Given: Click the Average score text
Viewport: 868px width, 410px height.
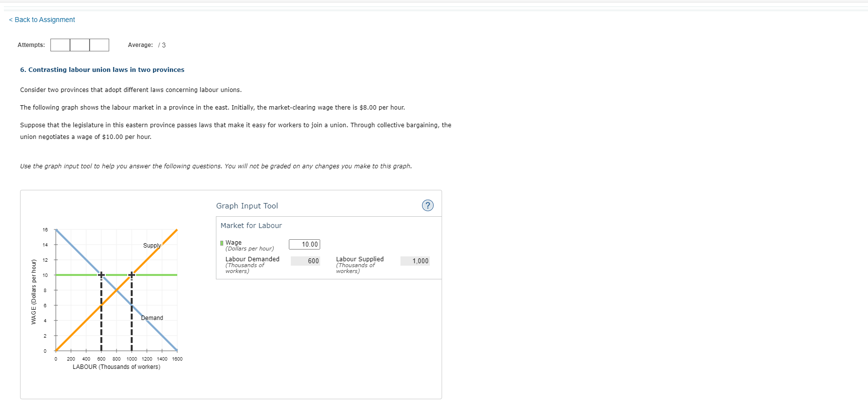Looking at the screenshot, I should (147, 45).
